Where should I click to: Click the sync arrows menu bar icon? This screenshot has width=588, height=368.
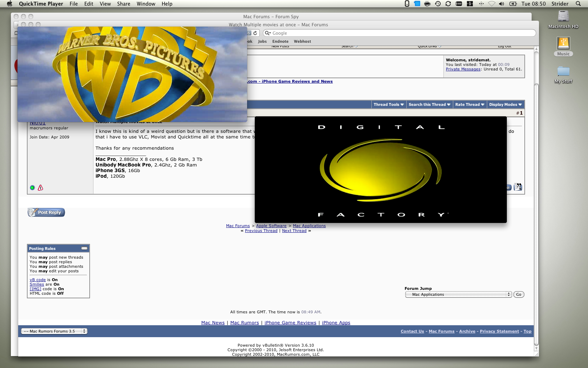[448, 4]
